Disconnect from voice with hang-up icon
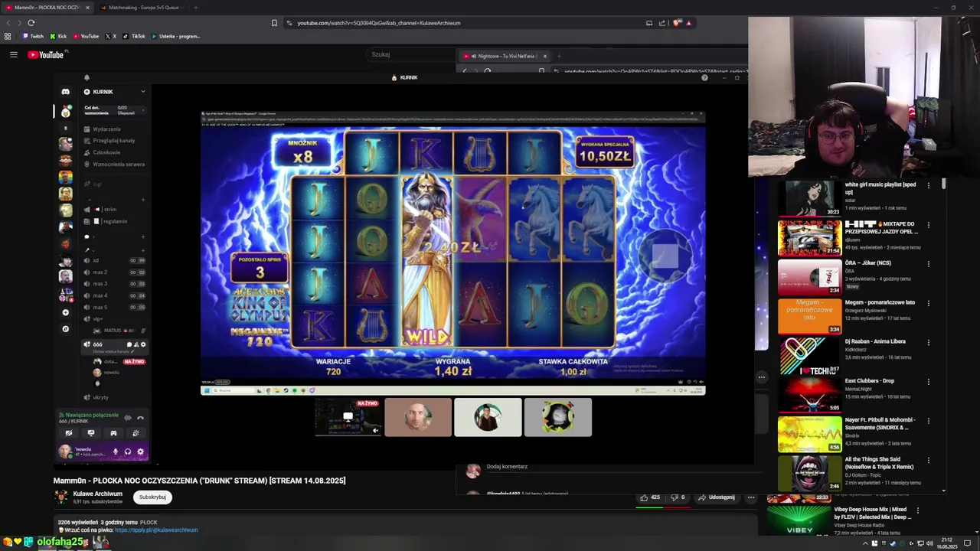The image size is (980, 551). tap(140, 418)
